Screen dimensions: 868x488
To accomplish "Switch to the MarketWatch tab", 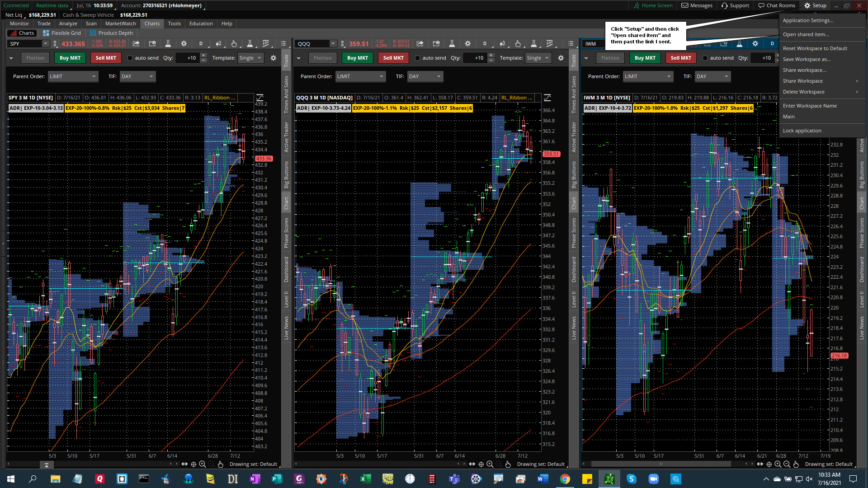I will 120,23.
